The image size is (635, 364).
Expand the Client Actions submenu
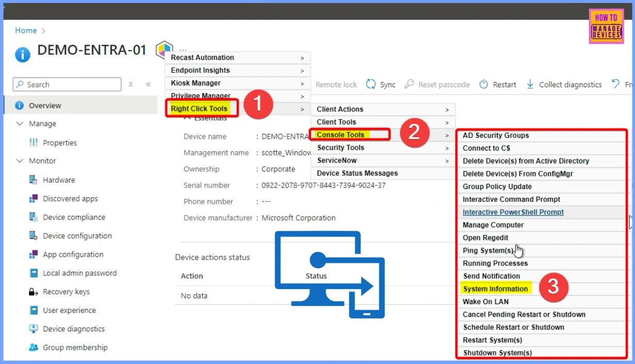pyautogui.click(x=382, y=109)
